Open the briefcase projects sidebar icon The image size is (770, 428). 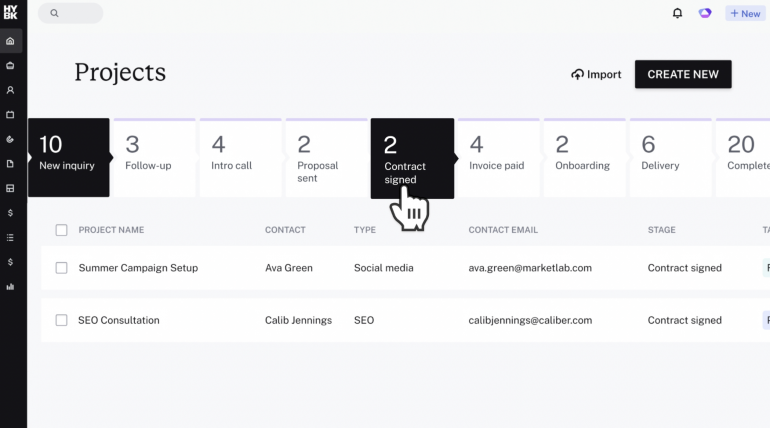10,66
